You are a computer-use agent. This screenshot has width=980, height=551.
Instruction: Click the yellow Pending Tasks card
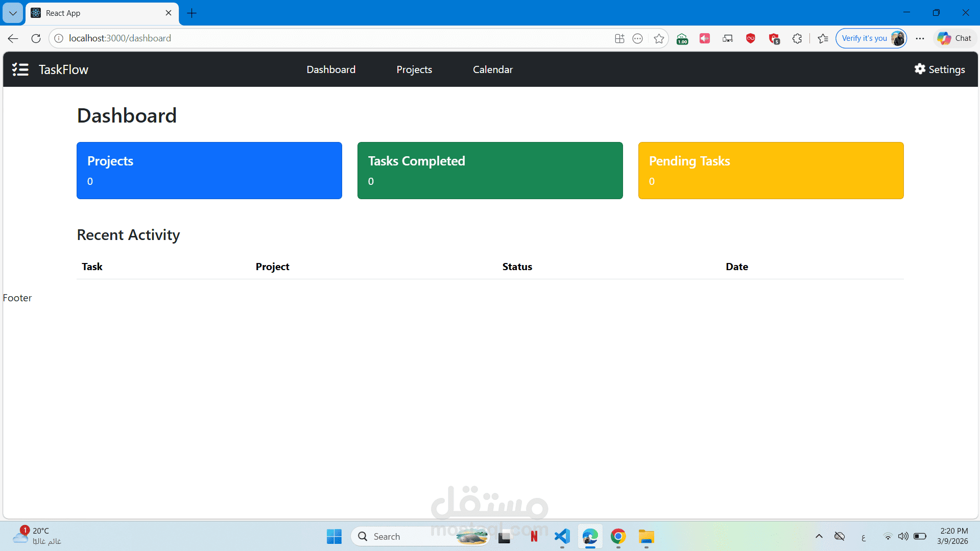771,171
